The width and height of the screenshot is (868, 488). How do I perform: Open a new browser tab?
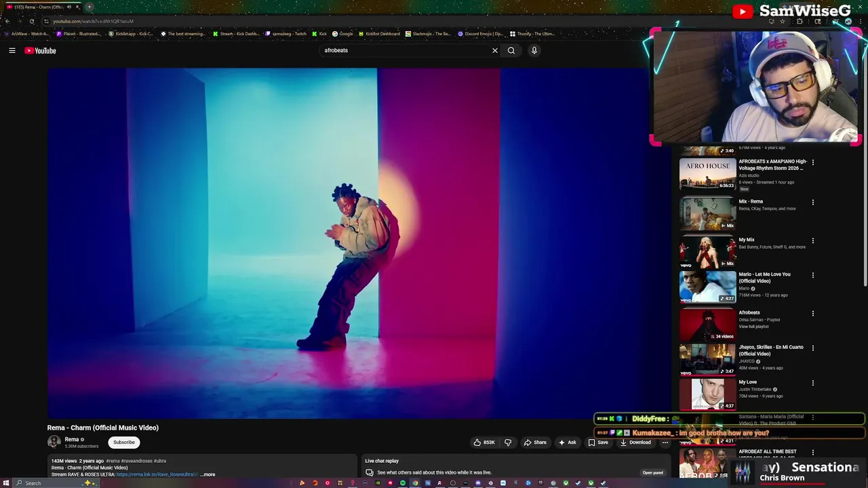coord(89,7)
